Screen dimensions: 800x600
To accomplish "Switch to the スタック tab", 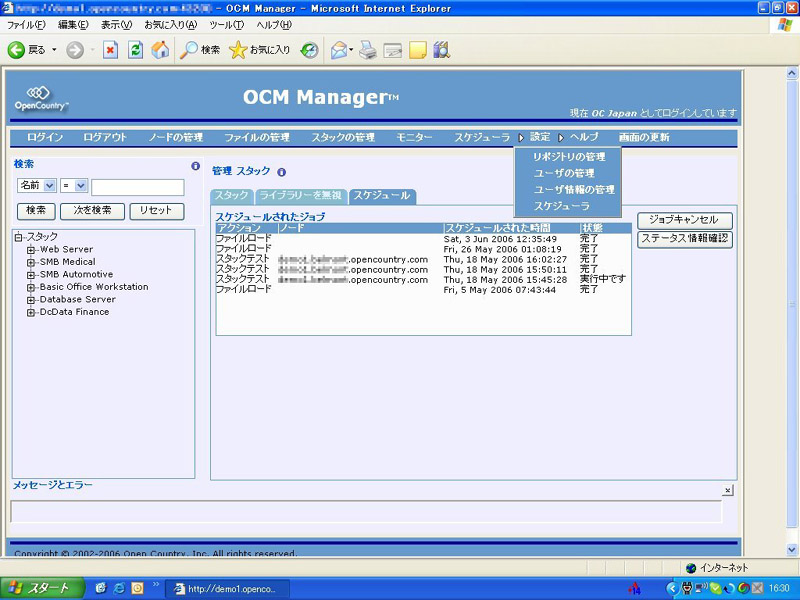I will [231, 196].
